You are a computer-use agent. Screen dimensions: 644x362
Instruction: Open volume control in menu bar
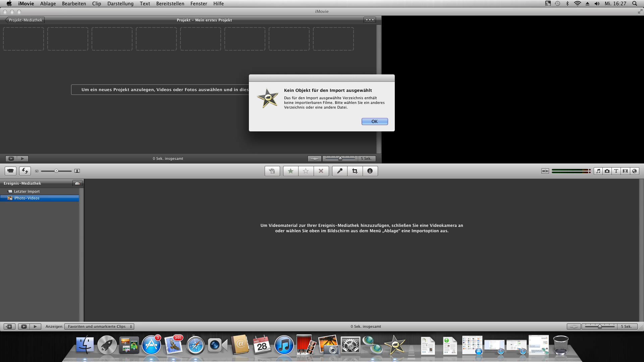(x=597, y=4)
